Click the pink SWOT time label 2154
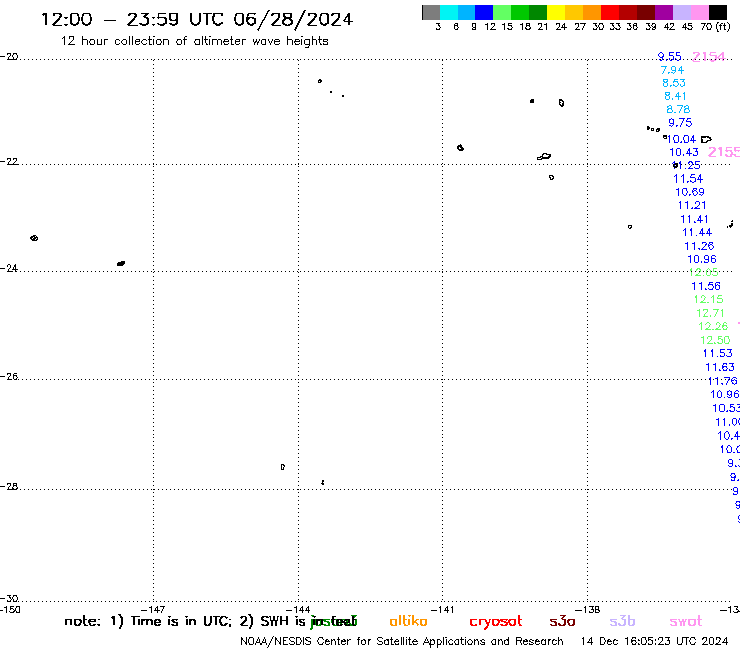Screen dimensions: 740x650 (708, 57)
